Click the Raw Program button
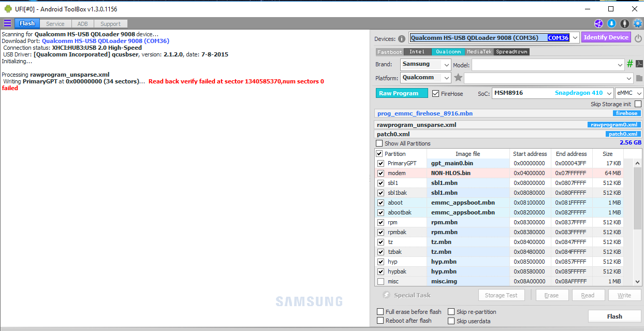The height and width of the screenshot is (331, 644). tap(402, 93)
